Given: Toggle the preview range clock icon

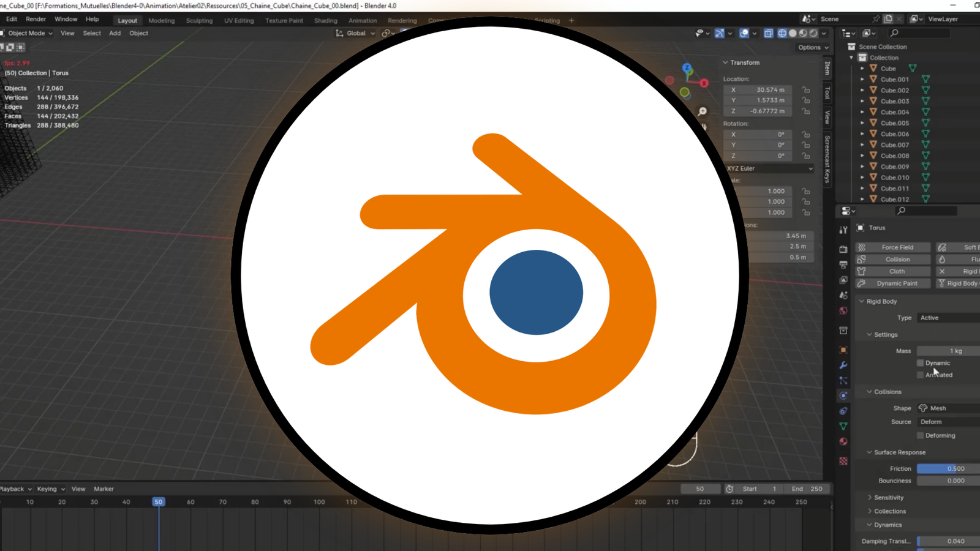Looking at the screenshot, I should click(x=729, y=489).
